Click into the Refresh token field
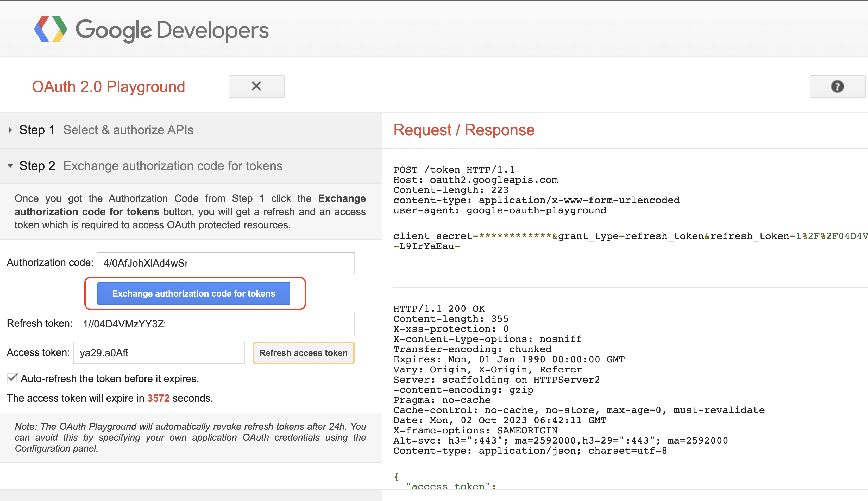The image size is (868, 501). tap(215, 324)
